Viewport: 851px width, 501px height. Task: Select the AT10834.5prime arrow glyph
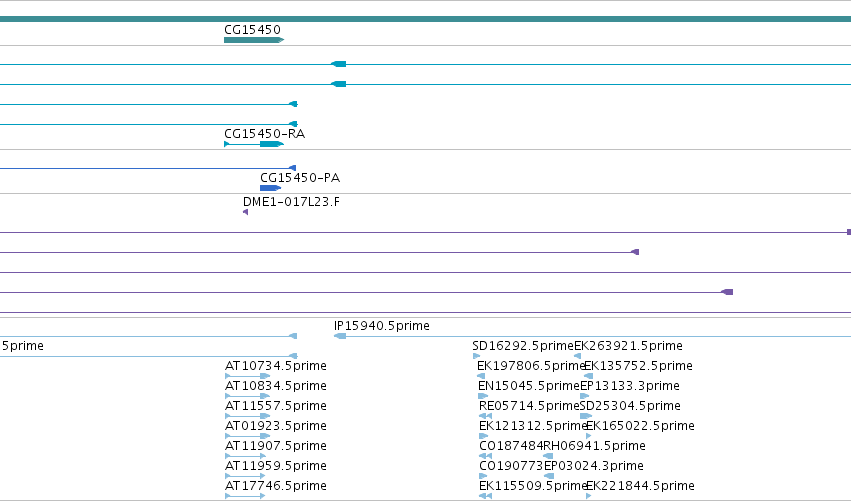tap(247, 396)
